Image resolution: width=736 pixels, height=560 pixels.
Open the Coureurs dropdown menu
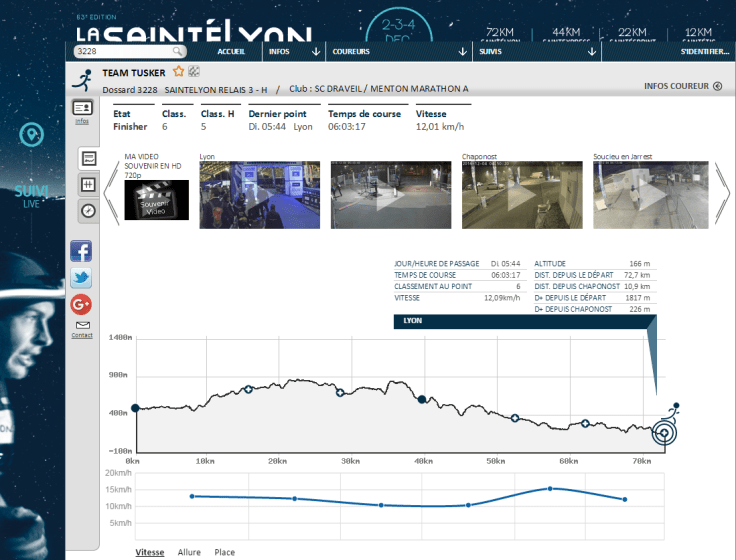400,51
